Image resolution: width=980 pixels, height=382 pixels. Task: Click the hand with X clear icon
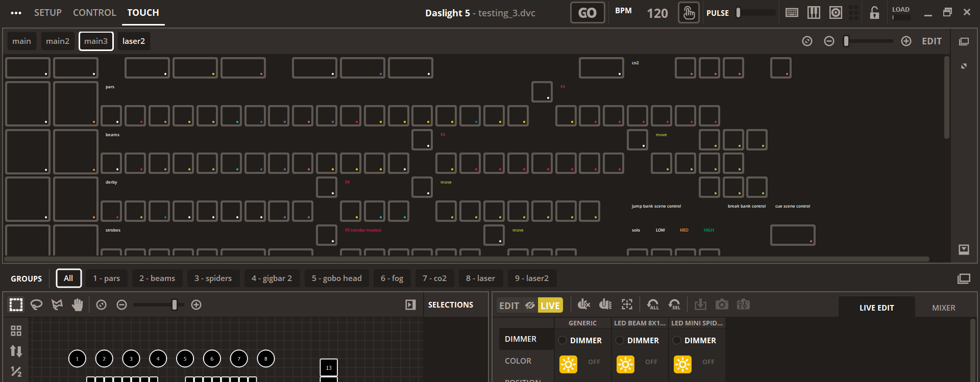(x=583, y=304)
